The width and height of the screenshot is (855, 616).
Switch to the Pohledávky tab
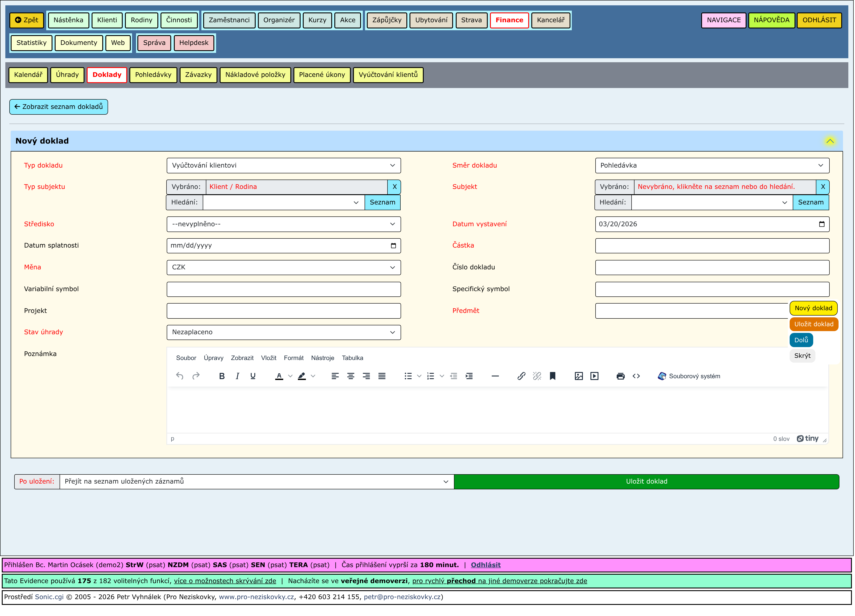153,75
